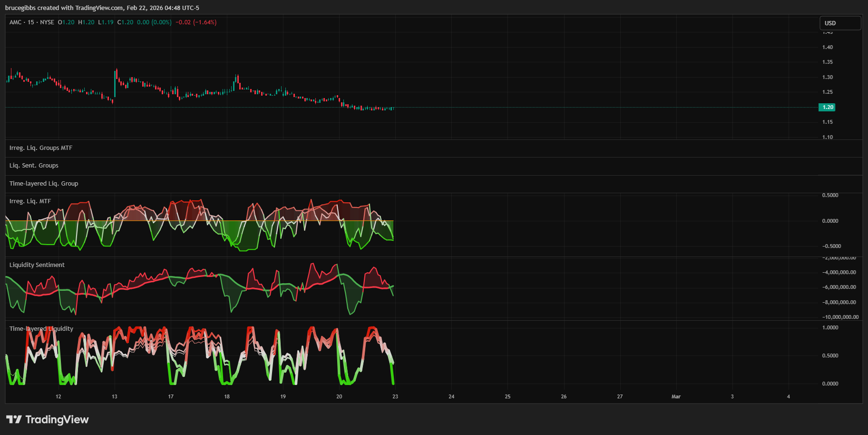Screen dimensions: 868x435
Task: Expand the Irreg. Liq. Groups MTF pane
Action: tap(41, 148)
